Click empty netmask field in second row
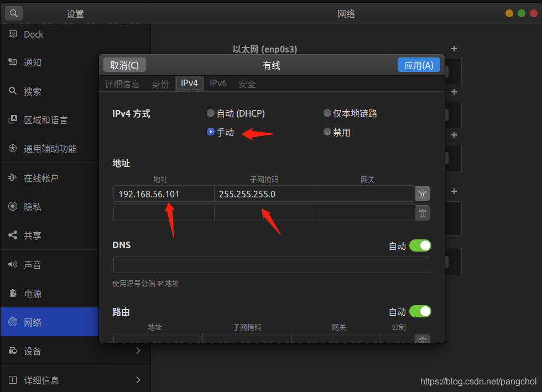The width and height of the screenshot is (542, 392). (264, 213)
